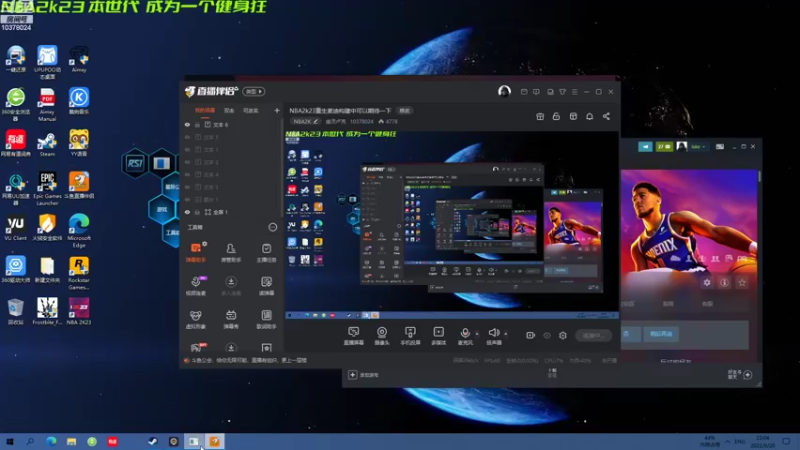Image resolution: width=800 pixels, height=450 pixels.
Task: Open the NBA 2K23 desktop shortcut
Action: [79, 311]
